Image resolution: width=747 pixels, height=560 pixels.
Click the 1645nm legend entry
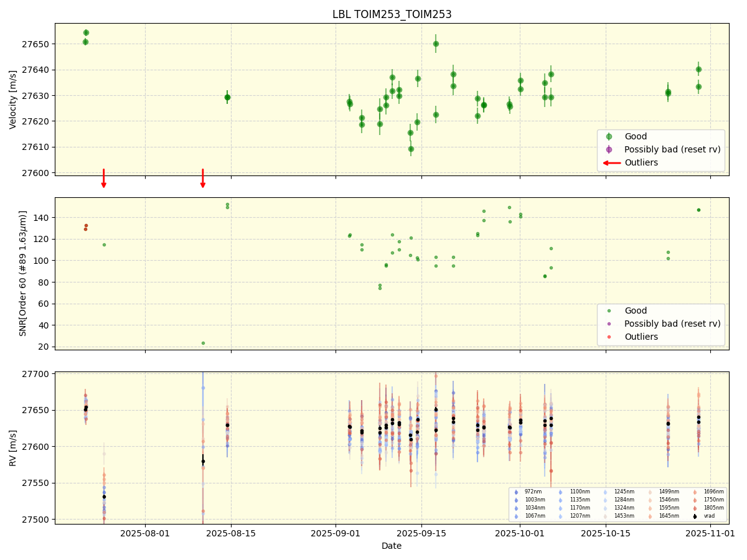pos(664,516)
